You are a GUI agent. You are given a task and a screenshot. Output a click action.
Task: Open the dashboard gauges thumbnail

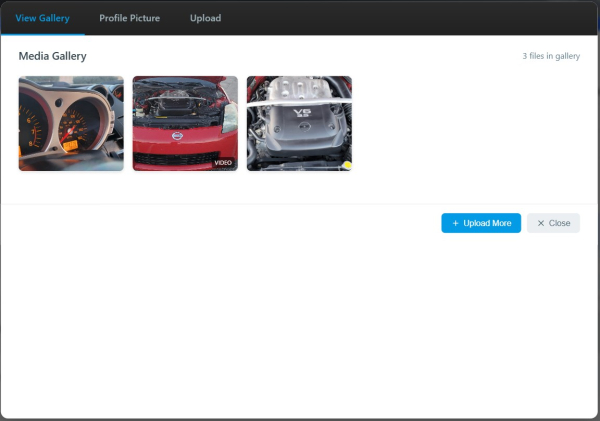71,123
